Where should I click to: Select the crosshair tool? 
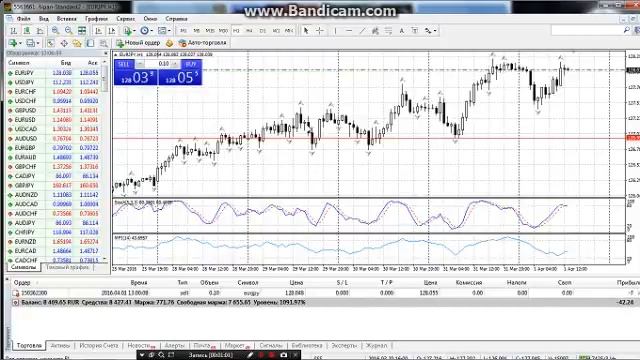point(320,31)
